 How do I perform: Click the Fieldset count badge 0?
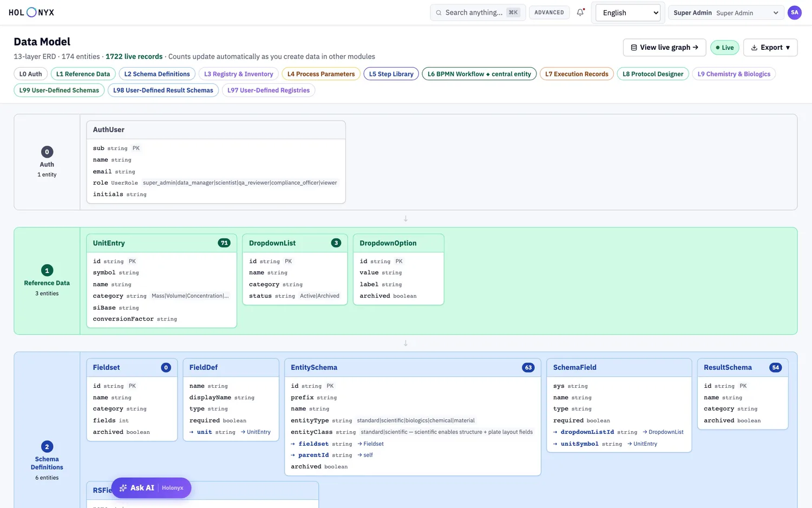(166, 368)
